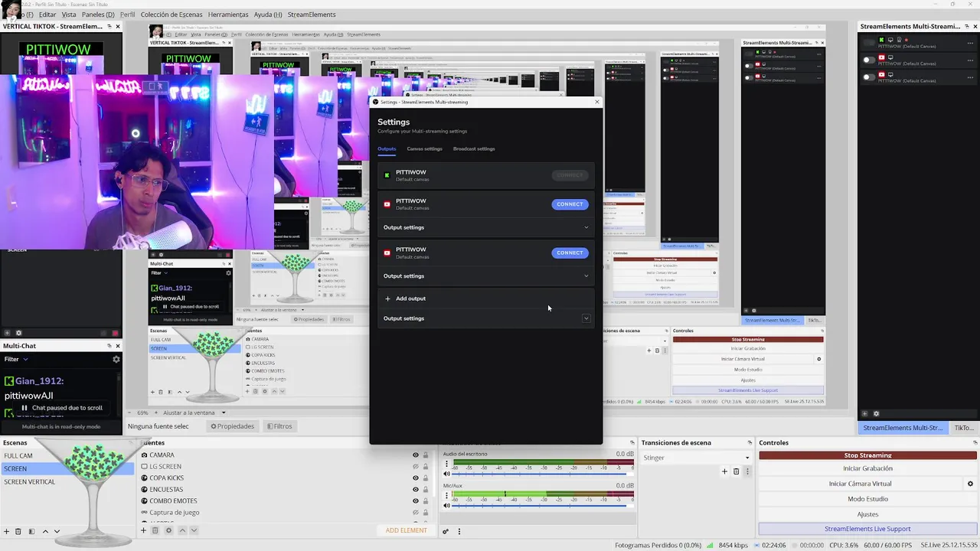Expand Output settings under the second YouTube output
Image resolution: width=980 pixels, height=551 pixels.
485,276
